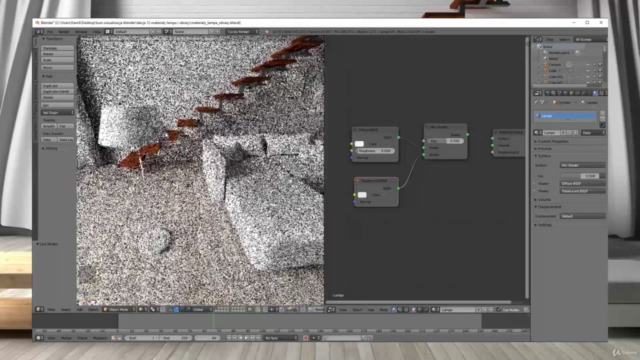Open viewport shading mode icon

142,309
